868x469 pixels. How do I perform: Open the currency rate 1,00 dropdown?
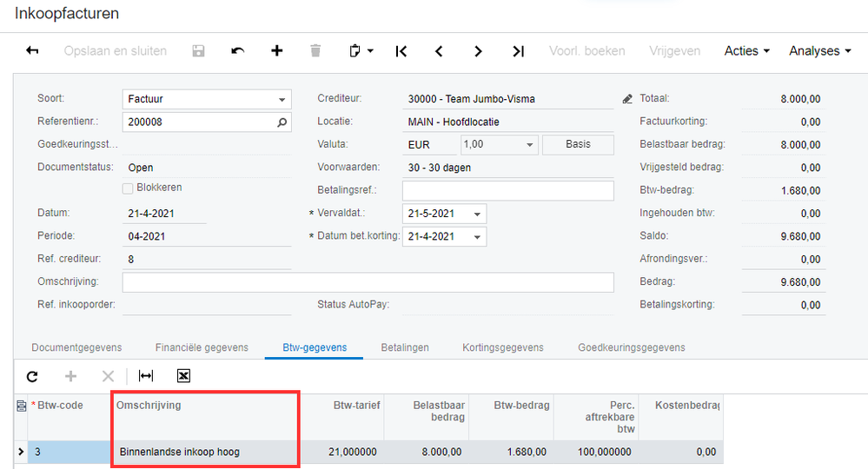pyautogui.click(x=530, y=145)
